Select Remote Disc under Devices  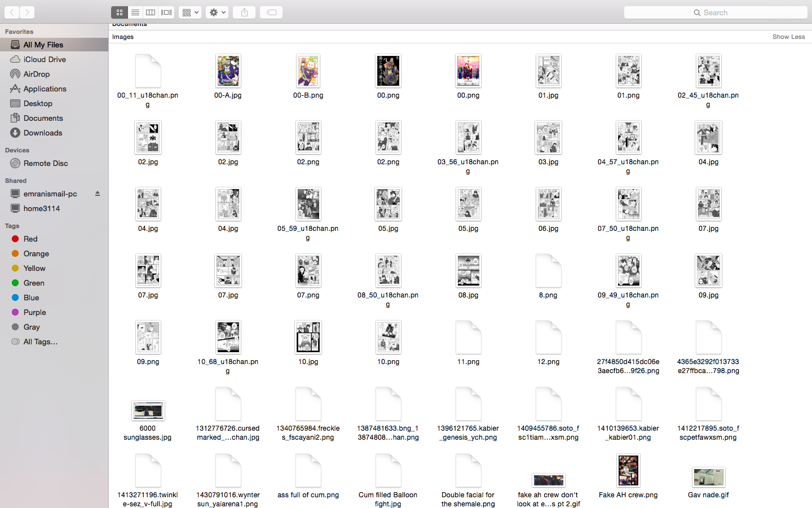[x=54, y=163]
